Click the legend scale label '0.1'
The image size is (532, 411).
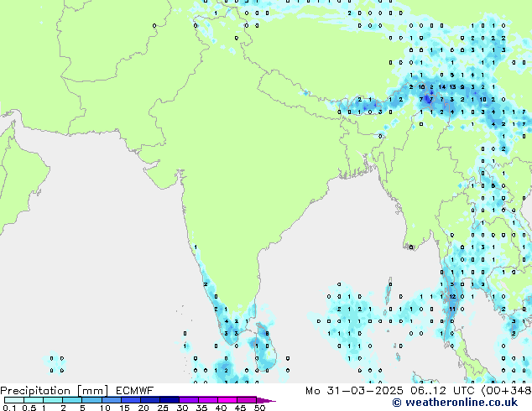coord(9,408)
